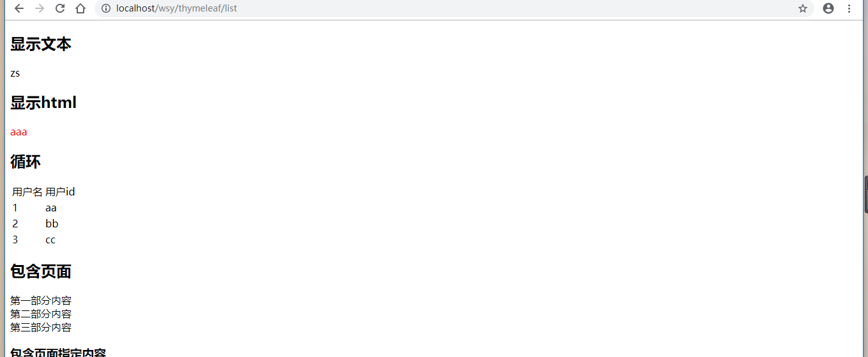Click the '包含页面' heading
This screenshot has height=357, width=868.
coord(41,271)
